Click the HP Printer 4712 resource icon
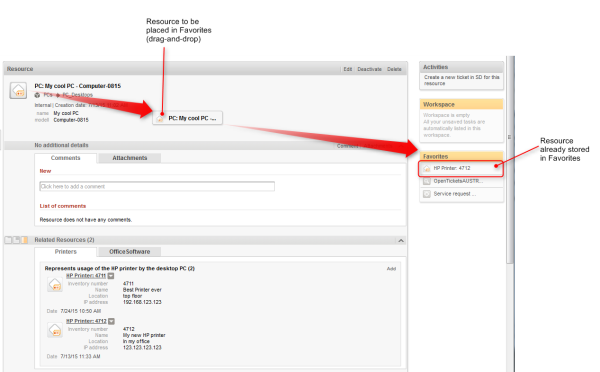 coord(55,330)
